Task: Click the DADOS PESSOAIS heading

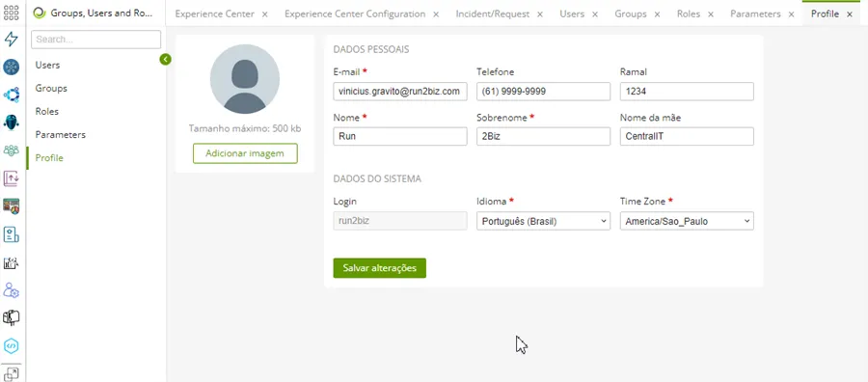Action: [x=371, y=49]
